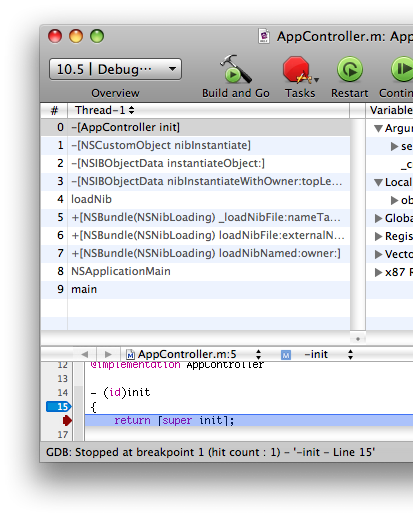This screenshot has height=517, width=413.
Task: Click the stack list vertical scrollbar
Action: click(x=358, y=225)
